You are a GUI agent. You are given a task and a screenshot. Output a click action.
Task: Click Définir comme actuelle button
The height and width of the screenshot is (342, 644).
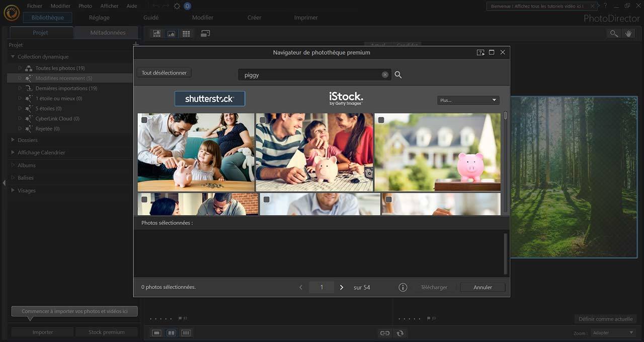[606, 319]
